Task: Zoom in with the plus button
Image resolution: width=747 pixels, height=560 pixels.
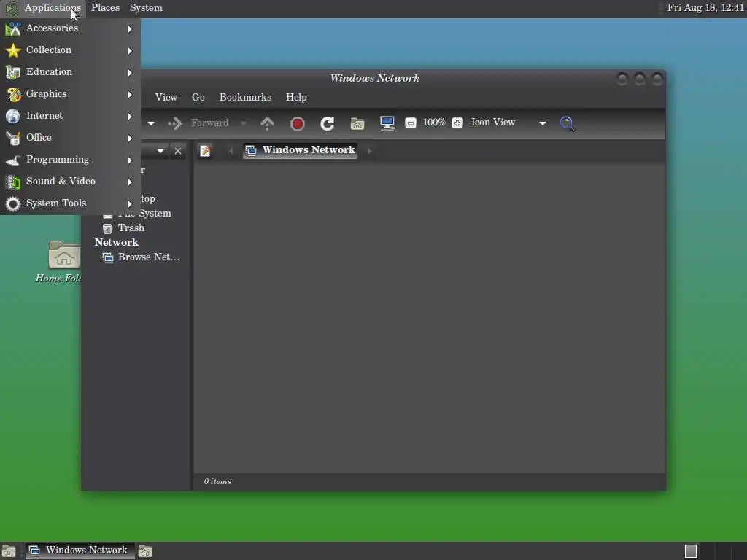Action: click(457, 123)
